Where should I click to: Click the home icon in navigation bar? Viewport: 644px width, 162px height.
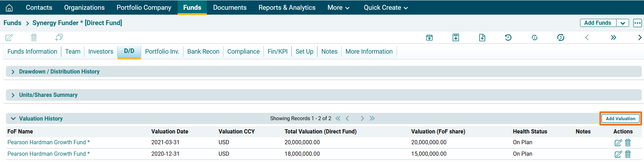coord(9,8)
